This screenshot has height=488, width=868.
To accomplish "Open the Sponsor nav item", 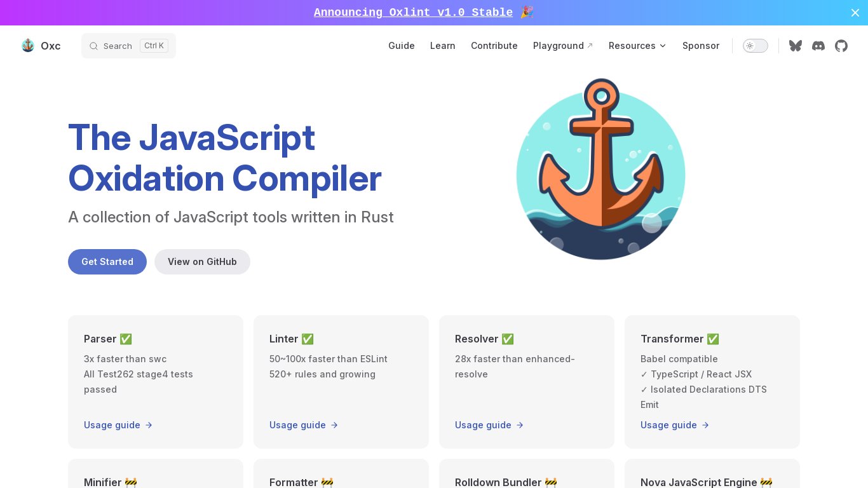I will coord(701,46).
